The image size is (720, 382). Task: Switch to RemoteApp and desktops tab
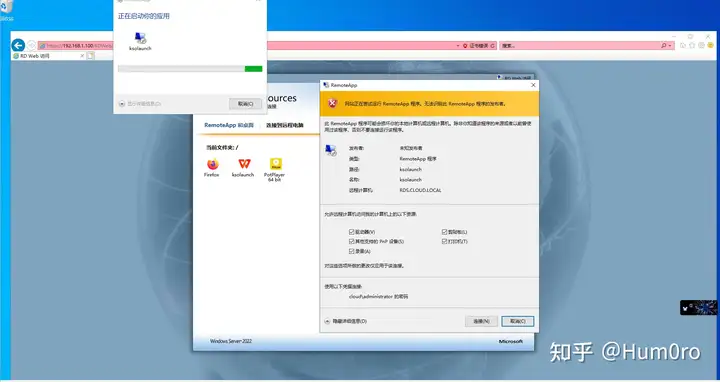point(229,125)
